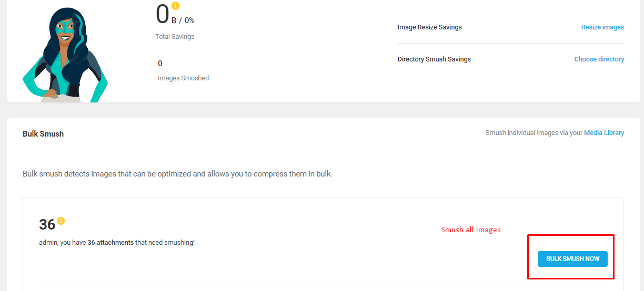Open the Resize images link
Viewport: 644px width, 291px height.
pos(602,27)
